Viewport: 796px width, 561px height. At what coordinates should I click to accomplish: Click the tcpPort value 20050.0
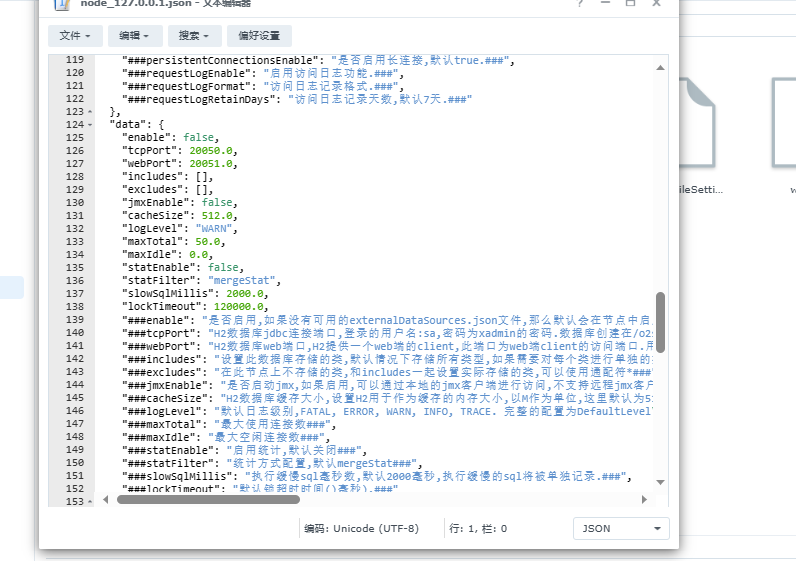tap(211, 151)
